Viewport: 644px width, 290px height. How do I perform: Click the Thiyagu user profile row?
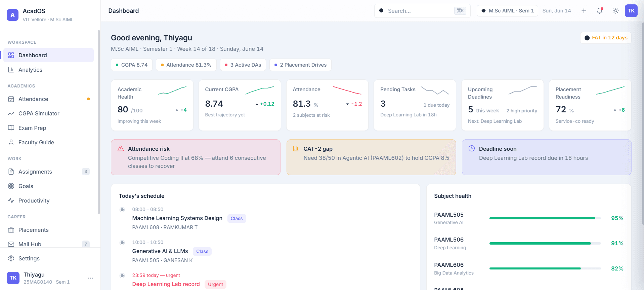(50, 278)
